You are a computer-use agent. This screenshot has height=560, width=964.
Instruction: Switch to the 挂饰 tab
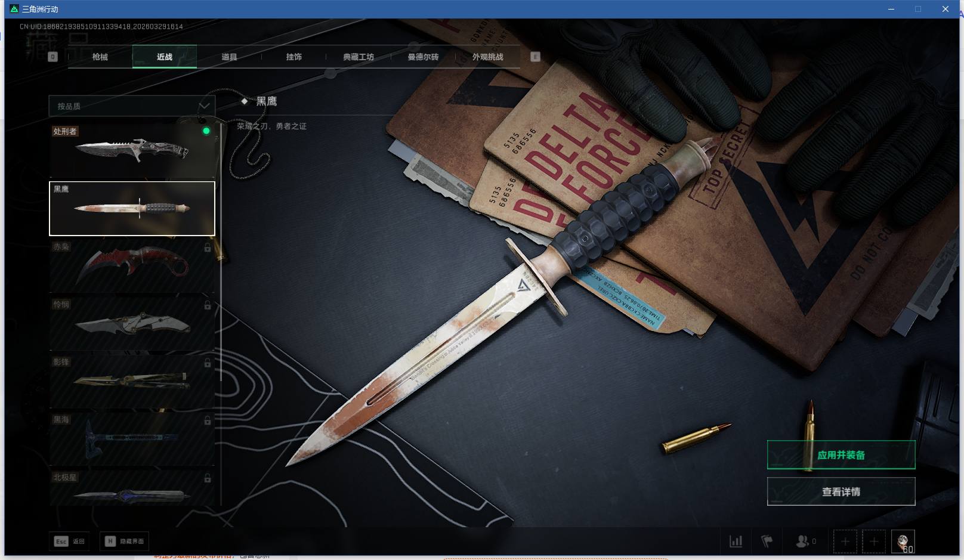click(x=293, y=57)
